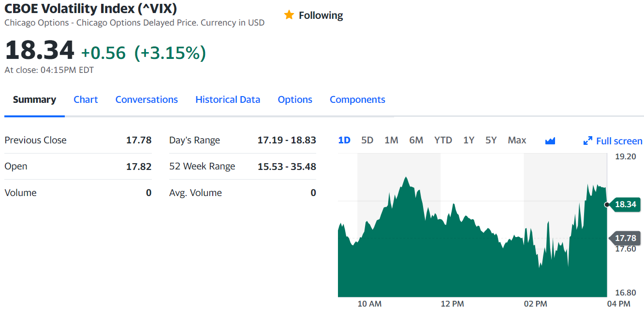Select the 1Y chart range
Image resolution: width=644 pixels, height=309 pixels.
(x=468, y=140)
